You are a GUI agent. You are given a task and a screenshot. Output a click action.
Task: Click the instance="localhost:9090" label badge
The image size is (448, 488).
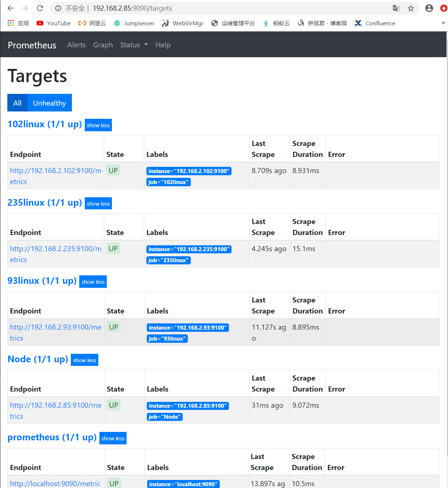click(183, 484)
